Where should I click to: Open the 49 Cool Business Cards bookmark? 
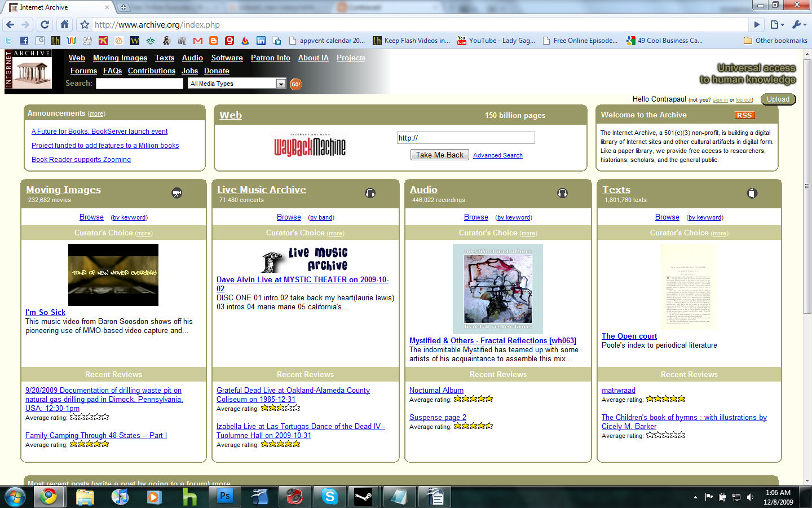665,41
